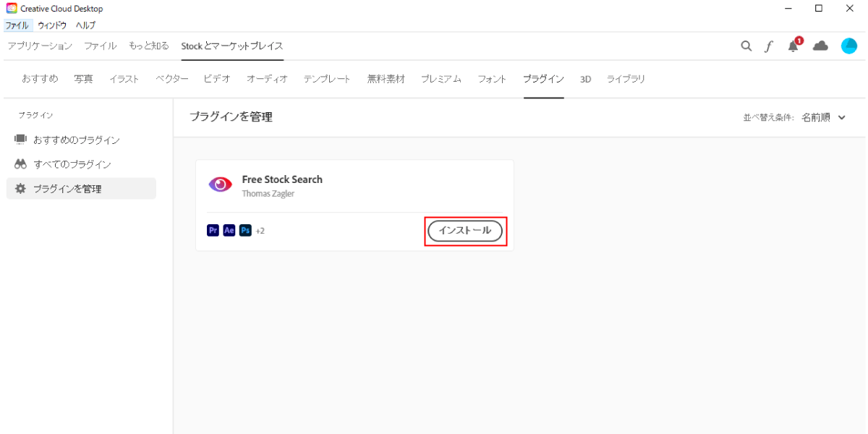This screenshot has width=868, height=434.
Task: Go to プレミアム category tab
Action: pyautogui.click(x=441, y=79)
